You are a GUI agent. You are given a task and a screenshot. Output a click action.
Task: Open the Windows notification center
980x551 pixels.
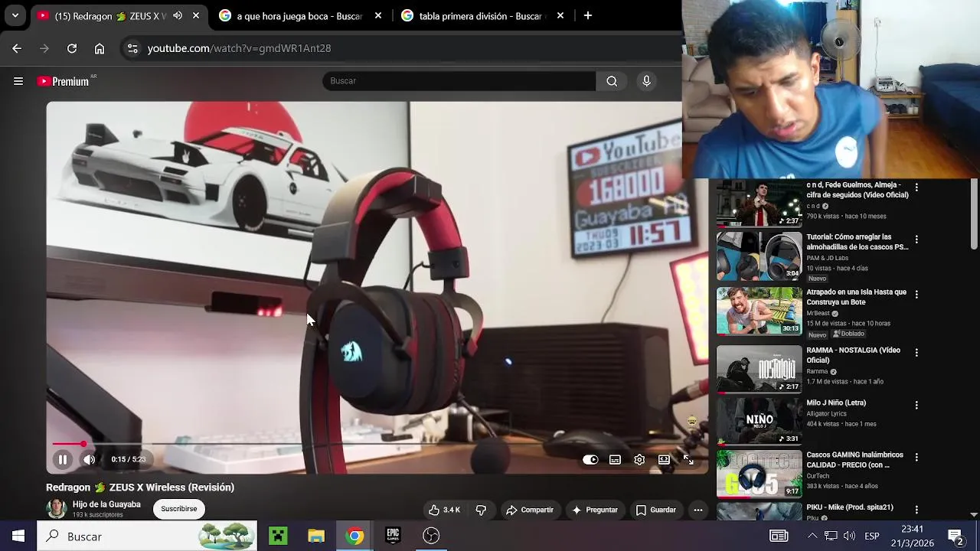click(955, 536)
